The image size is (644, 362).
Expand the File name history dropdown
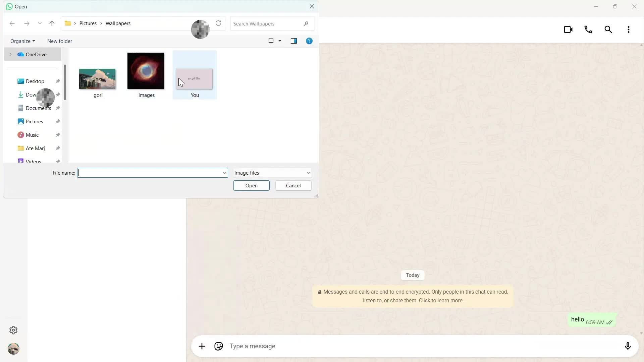coord(224,173)
